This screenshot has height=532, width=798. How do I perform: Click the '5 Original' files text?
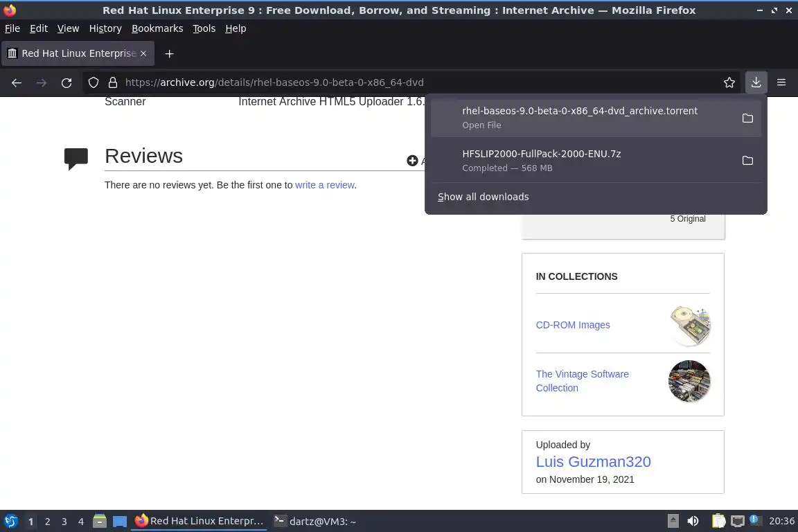point(688,219)
